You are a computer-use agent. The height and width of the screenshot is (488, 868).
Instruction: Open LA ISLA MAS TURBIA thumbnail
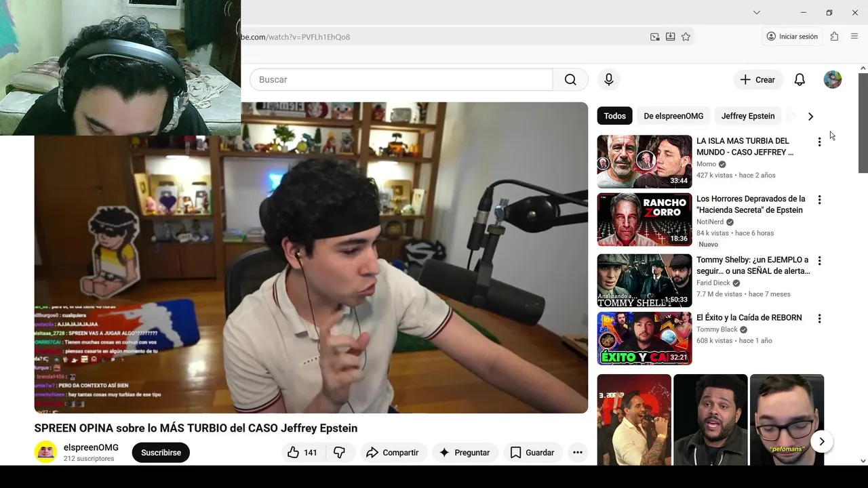(644, 161)
